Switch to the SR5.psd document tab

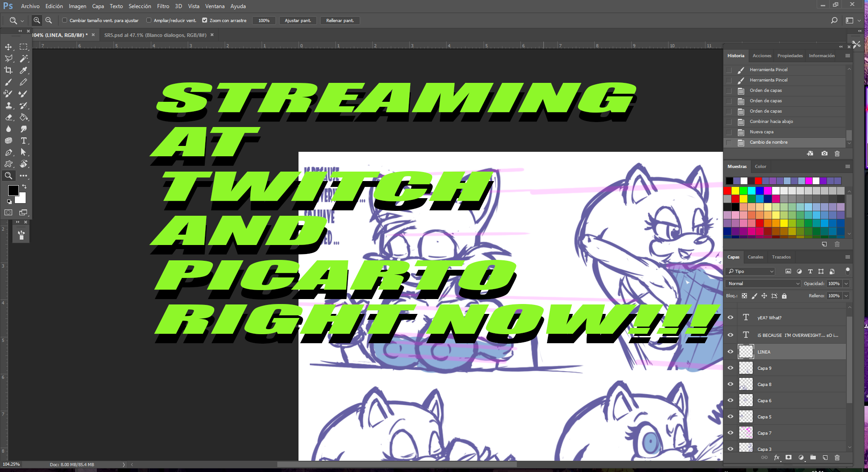click(x=155, y=35)
